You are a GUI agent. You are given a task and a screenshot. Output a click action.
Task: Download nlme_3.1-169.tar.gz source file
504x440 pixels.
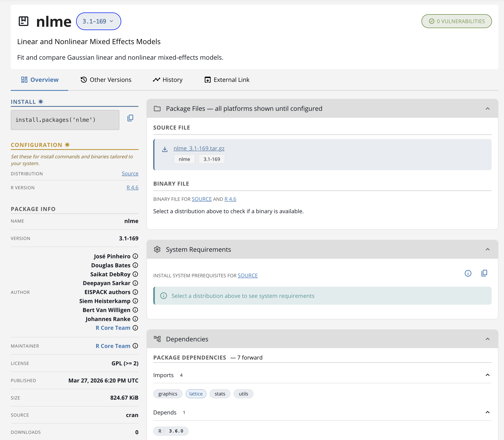click(199, 148)
